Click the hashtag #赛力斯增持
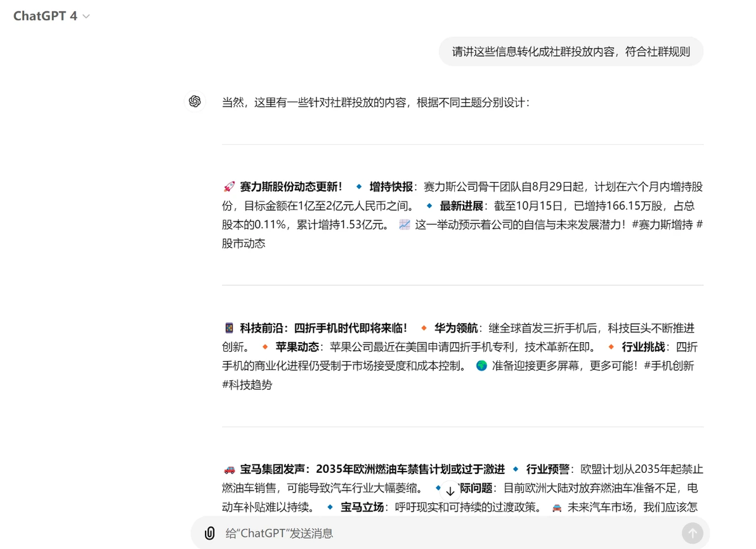 click(662, 224)
